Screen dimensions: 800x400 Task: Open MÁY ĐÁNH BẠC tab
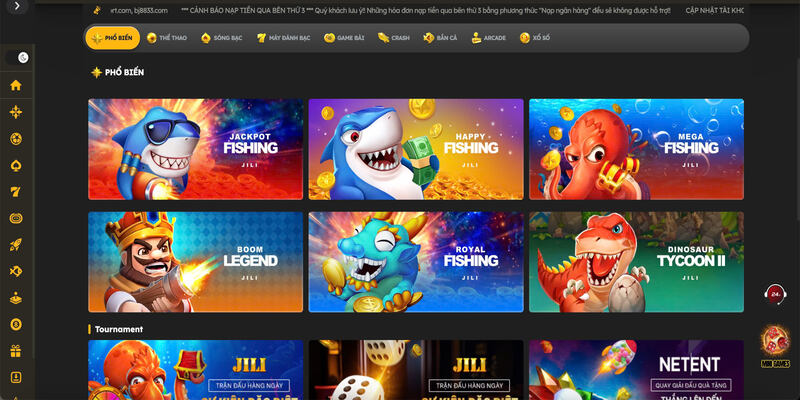pos(283,38)
